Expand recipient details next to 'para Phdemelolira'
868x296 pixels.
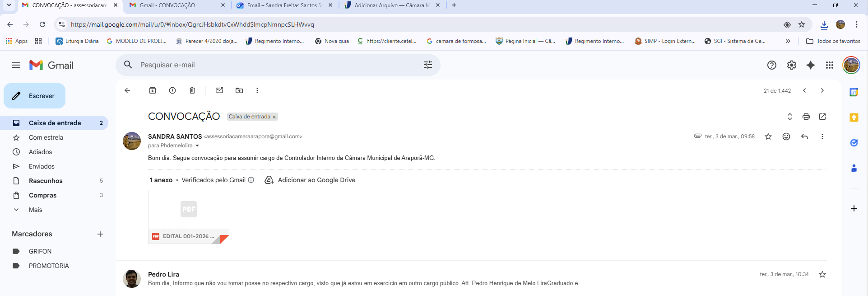pos(197,146)
